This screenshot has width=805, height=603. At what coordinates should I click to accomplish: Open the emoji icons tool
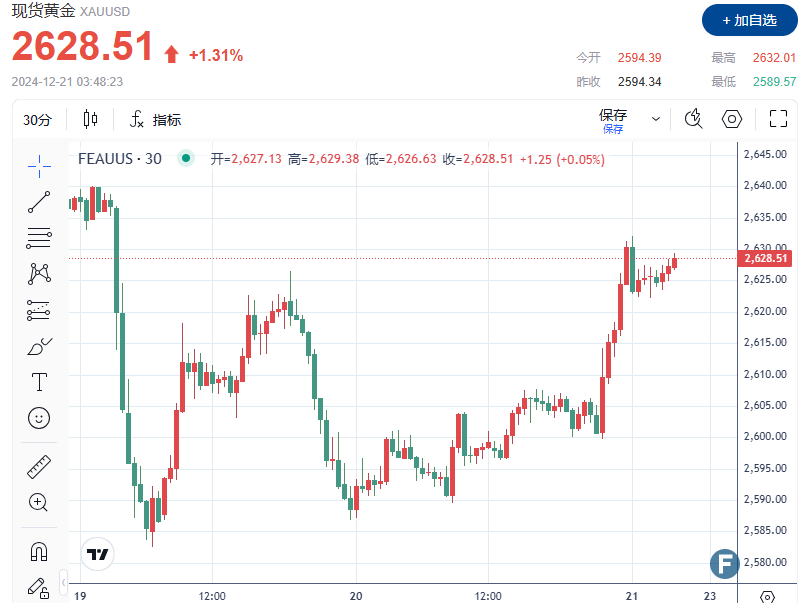coord(39,418)
